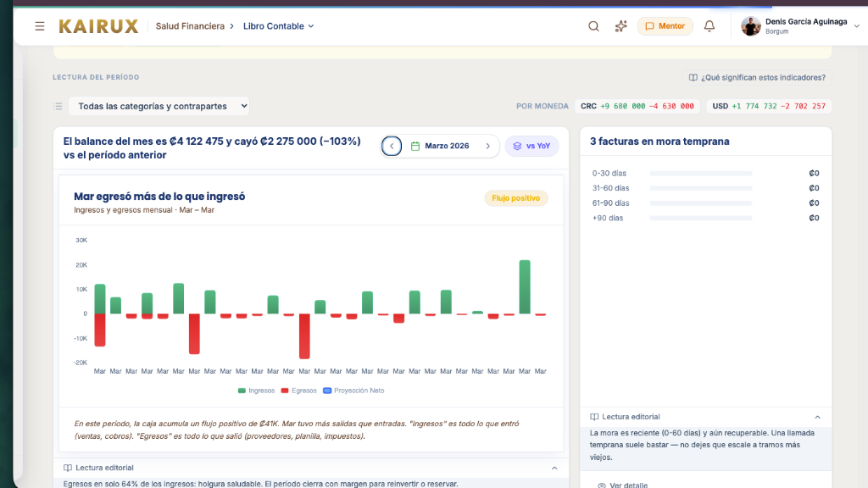Open the calendar icon beside Marzo 2026

click(x=415, y=146)
